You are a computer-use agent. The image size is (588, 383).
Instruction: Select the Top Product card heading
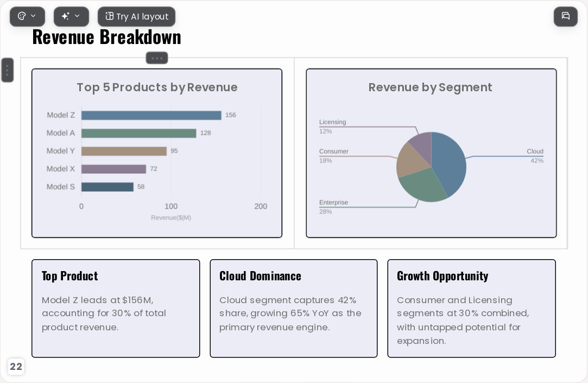[x=69, y=276]
